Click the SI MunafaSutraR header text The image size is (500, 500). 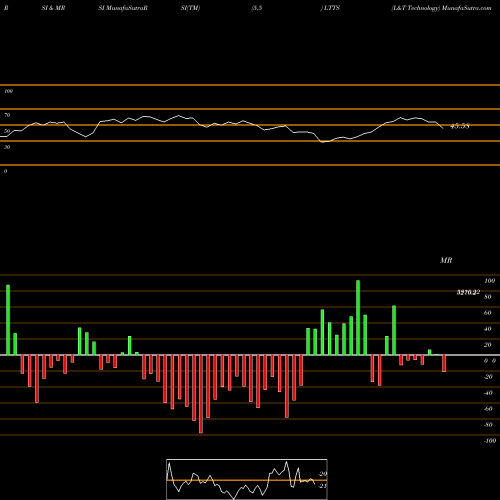point(123,8)
